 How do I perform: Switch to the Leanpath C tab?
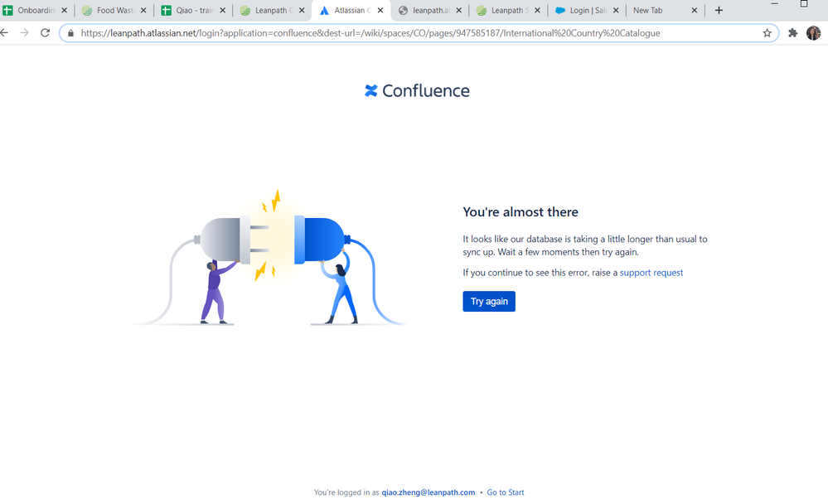coord(271,10)
